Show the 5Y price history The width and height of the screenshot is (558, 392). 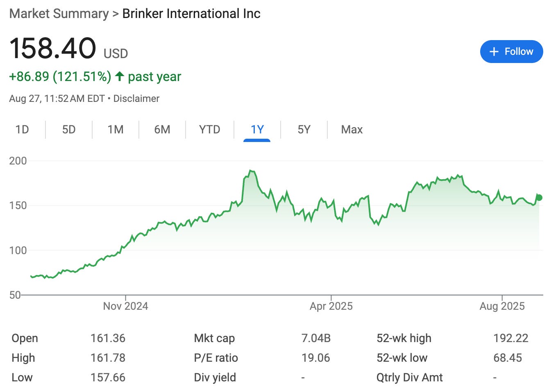pos(304,130)
